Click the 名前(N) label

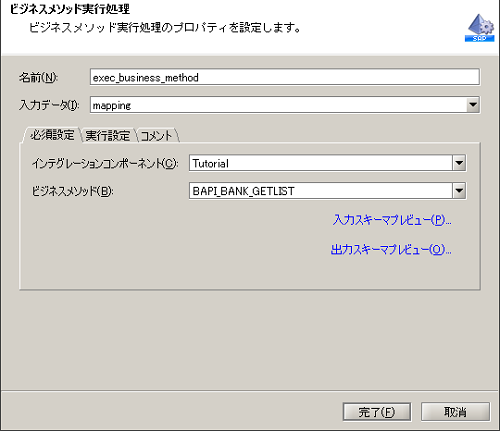38,77
